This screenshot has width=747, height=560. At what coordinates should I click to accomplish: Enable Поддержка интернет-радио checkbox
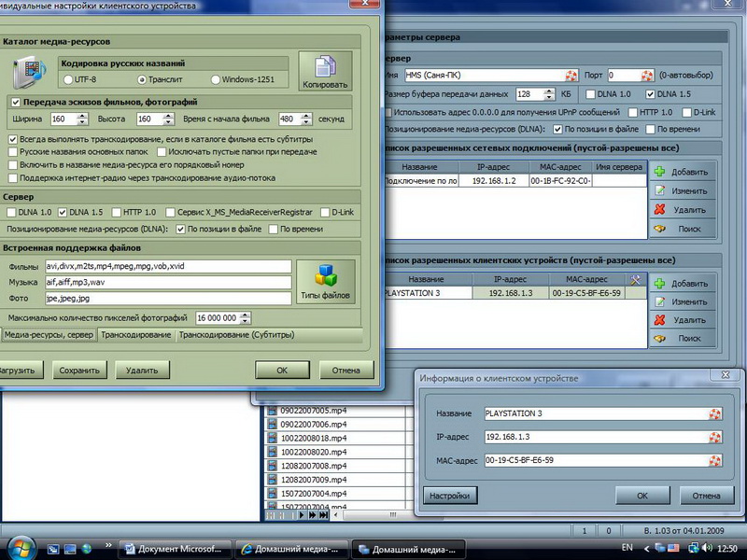[x=13, y=178]
